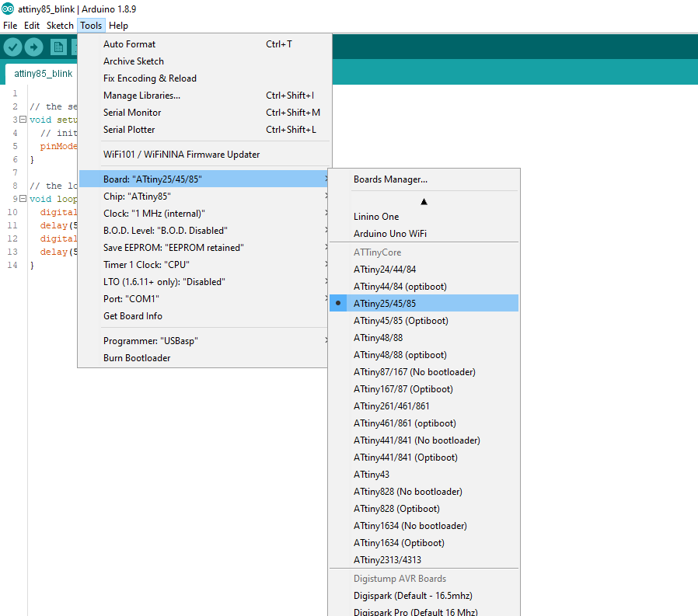Image resolution: width=698 pixels, height=616 pixels.
Task: Select the ATtiny43 board
Action: (424, 475)
